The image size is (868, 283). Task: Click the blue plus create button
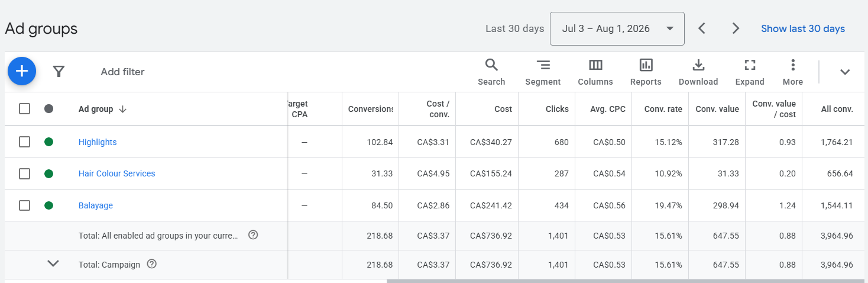tap(22, 72)
